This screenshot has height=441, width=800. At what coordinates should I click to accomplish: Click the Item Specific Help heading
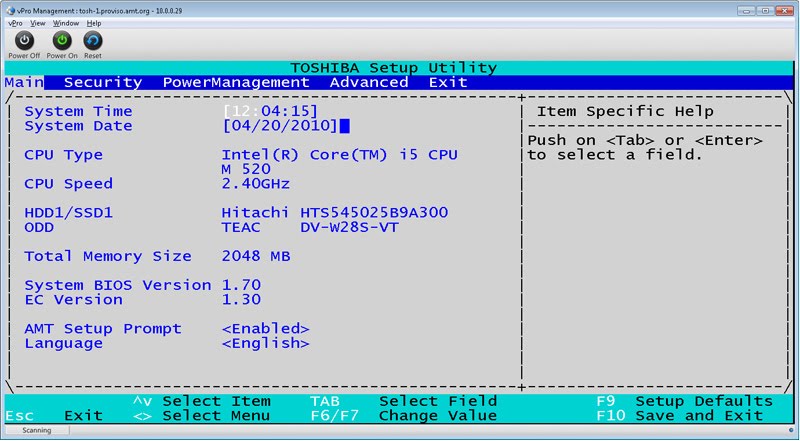coord(625,111)
